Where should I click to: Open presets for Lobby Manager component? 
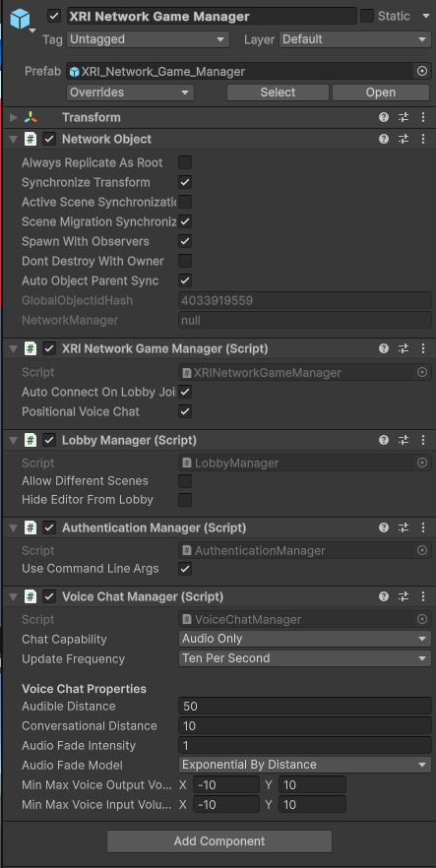click(x=404, y=440)
